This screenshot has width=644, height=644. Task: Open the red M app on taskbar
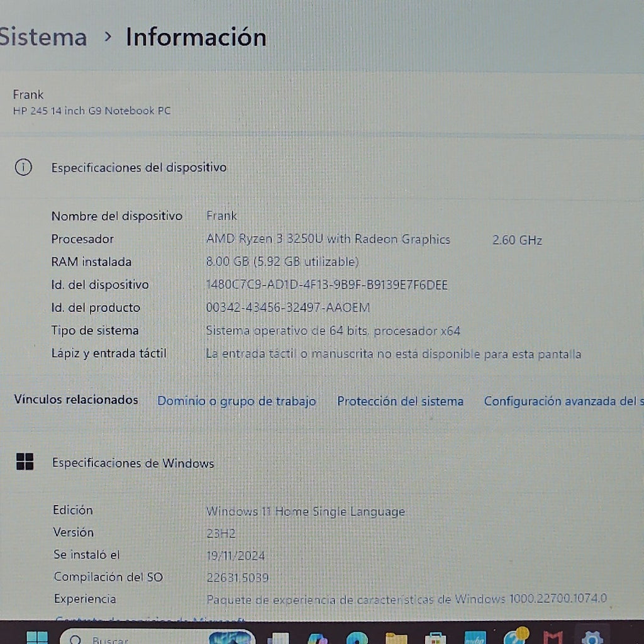553,638
